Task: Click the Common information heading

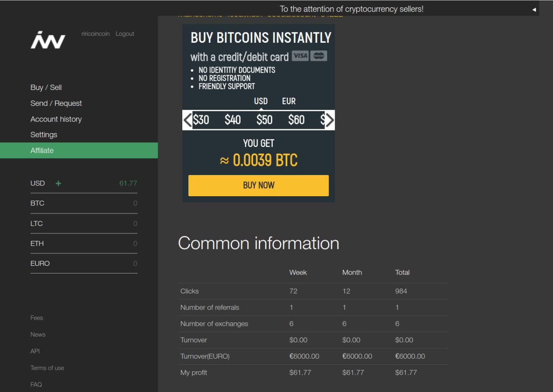Action: click(258, 243)
